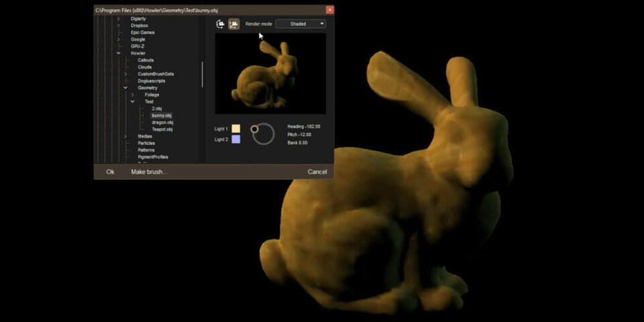The image size is (644, 322).
Task: Click the Light 1 yellow color swatch
Action: pos(236,128)
